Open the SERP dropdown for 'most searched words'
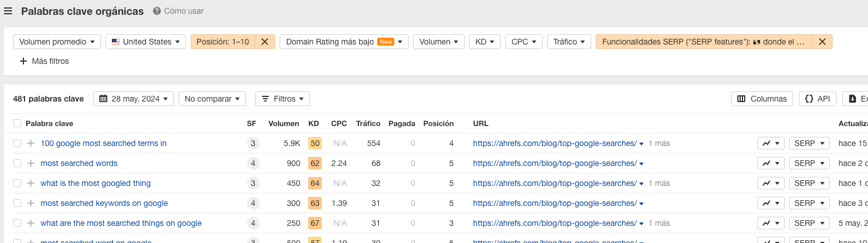Screen dimensions: 868x243 pyautogui.click(x=809, y=163)
